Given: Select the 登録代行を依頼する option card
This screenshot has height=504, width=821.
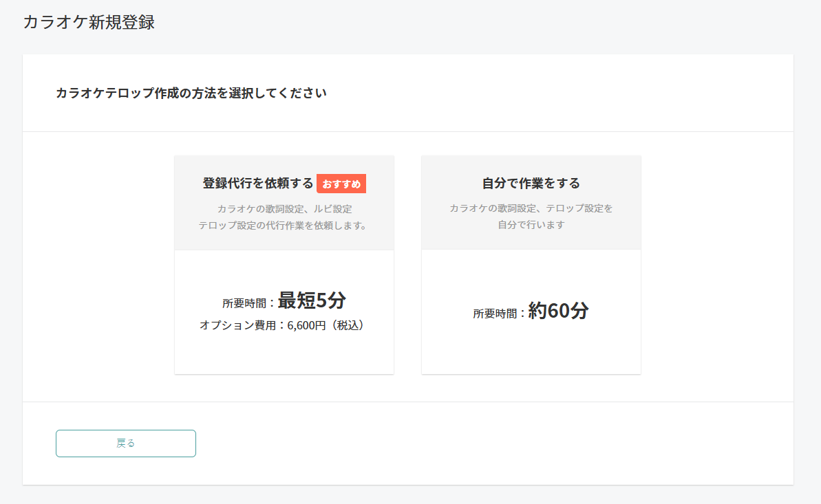Looking at the screenshot, I should point(284,263).
